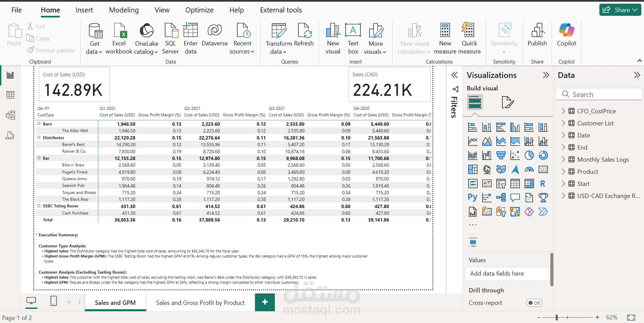
Task: Choose the Line chart visual
Action: 473,141
